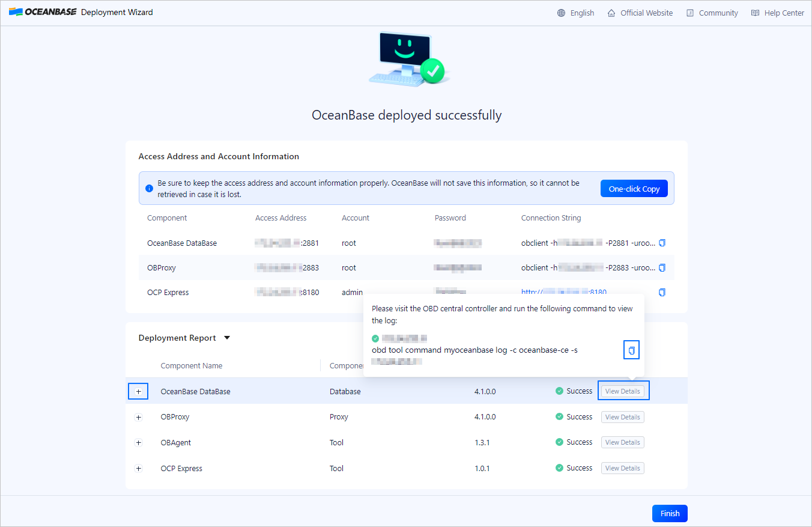The image size is (812, 527).
Task: Click the admin account cell
Action: (352, 293)
